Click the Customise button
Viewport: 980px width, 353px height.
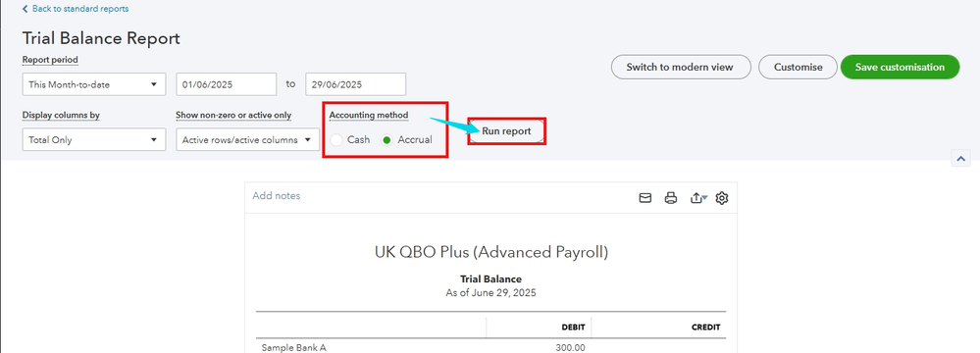[x=799, y=67]
